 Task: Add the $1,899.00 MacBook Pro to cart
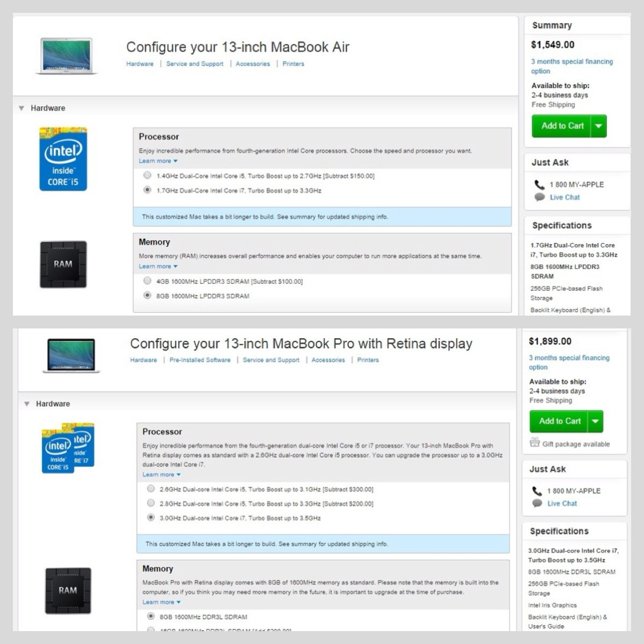click(x=559, y=421)
